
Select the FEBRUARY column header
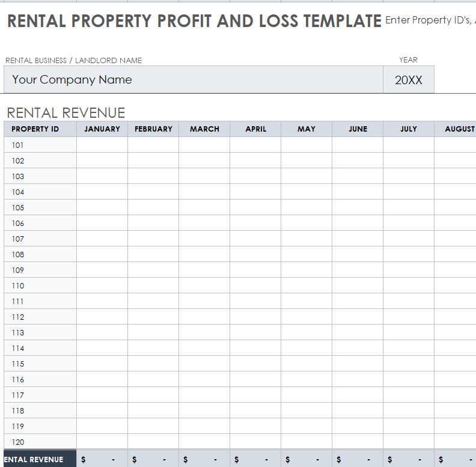click(153, 129)
